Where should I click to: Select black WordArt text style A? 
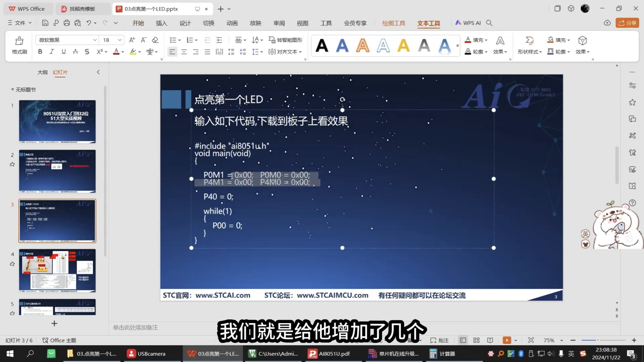322,45
